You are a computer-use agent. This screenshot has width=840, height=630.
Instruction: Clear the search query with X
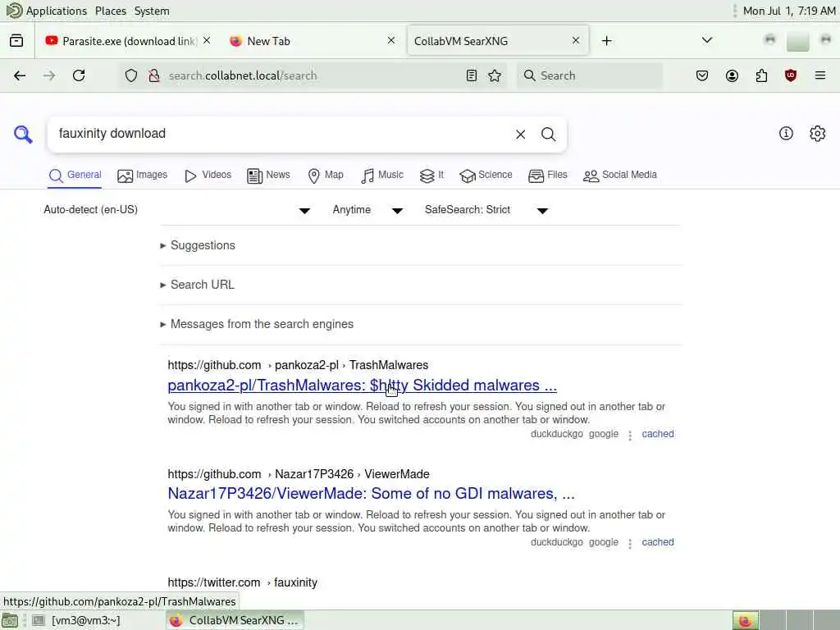coord(520,135)
